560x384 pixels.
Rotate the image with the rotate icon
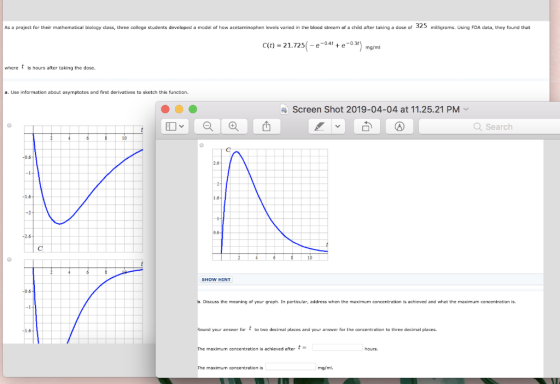[367, 126]
